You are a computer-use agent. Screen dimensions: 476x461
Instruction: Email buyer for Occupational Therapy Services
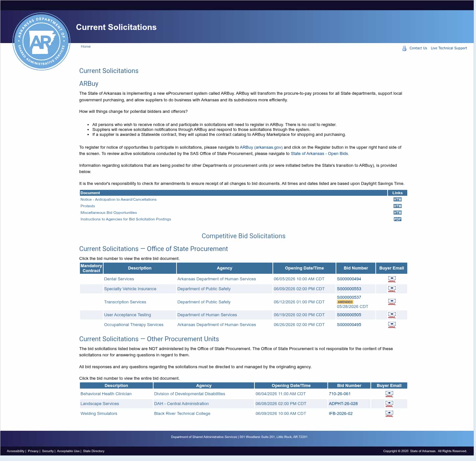(x=392, y=325)
